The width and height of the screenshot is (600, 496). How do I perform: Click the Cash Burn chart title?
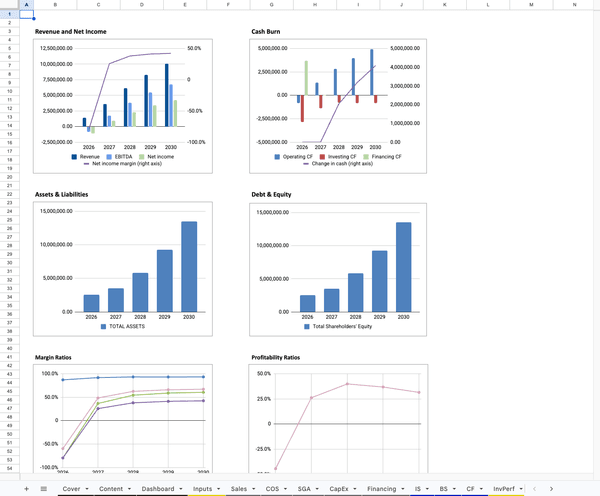[x=269, y=32]
